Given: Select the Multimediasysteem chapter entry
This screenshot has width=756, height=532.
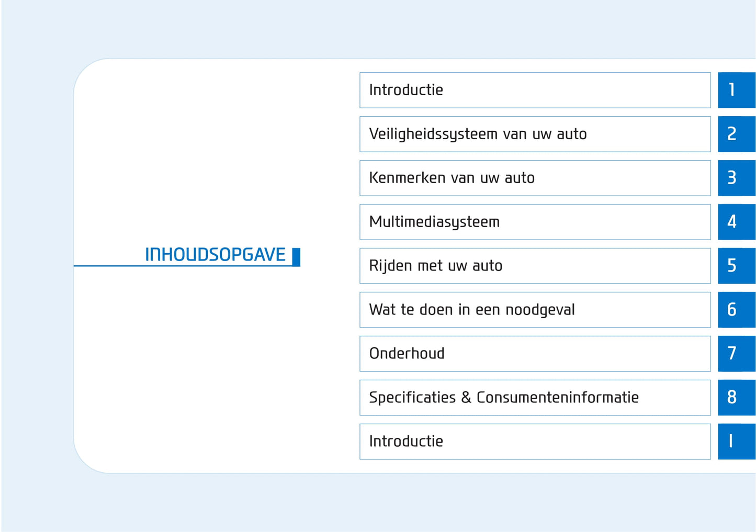Looking at the screenshot, I should click(535, 222).
